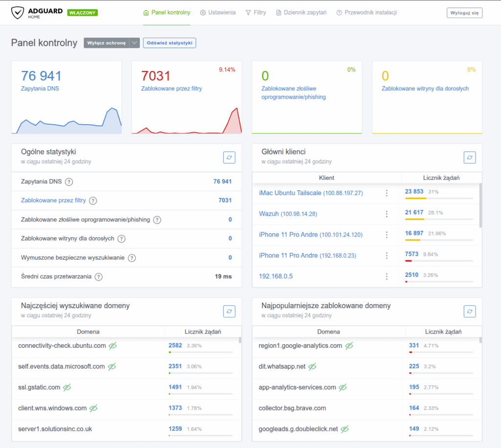
Task: Click domain collector.bsg.brave.com
Action: (292, 408)
